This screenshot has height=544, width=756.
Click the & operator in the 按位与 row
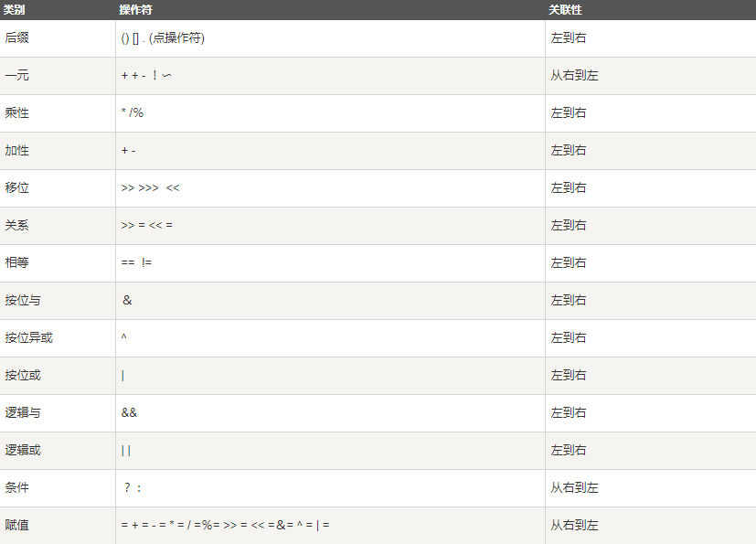click(127, 301)
